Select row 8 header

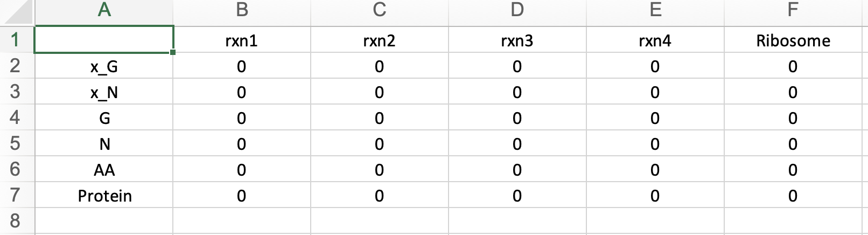[16, 220]
